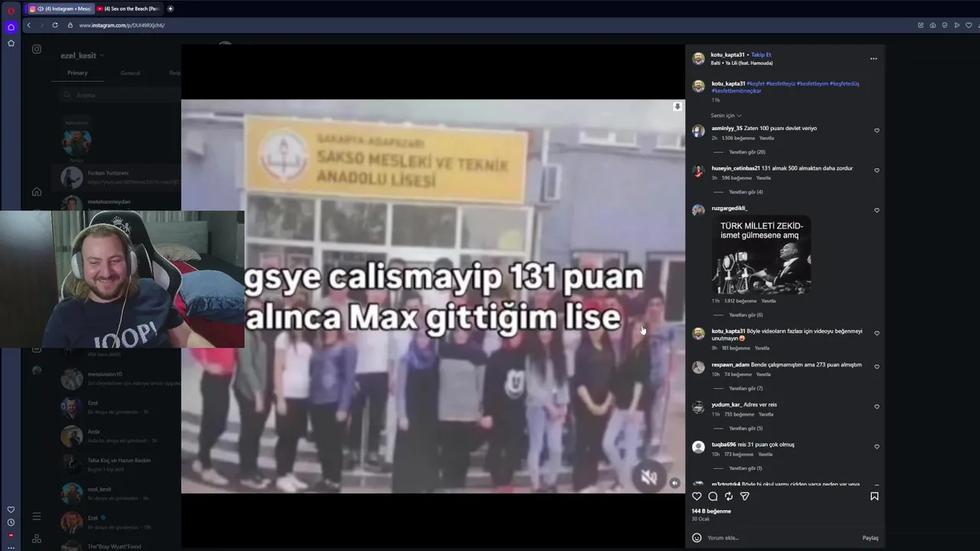View tuqba696's profile avatar
980x551 pixels.
coord(698,447)
